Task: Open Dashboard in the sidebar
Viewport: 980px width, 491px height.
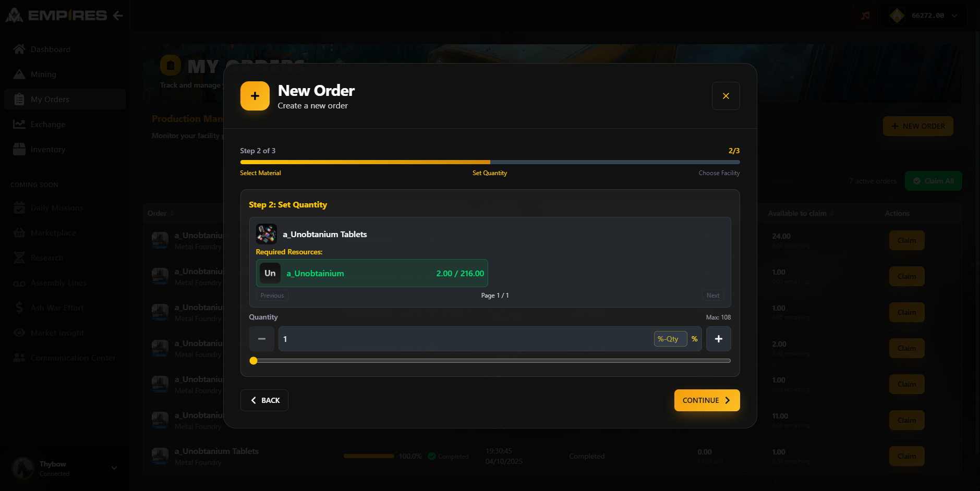Action: coord(50,50)
